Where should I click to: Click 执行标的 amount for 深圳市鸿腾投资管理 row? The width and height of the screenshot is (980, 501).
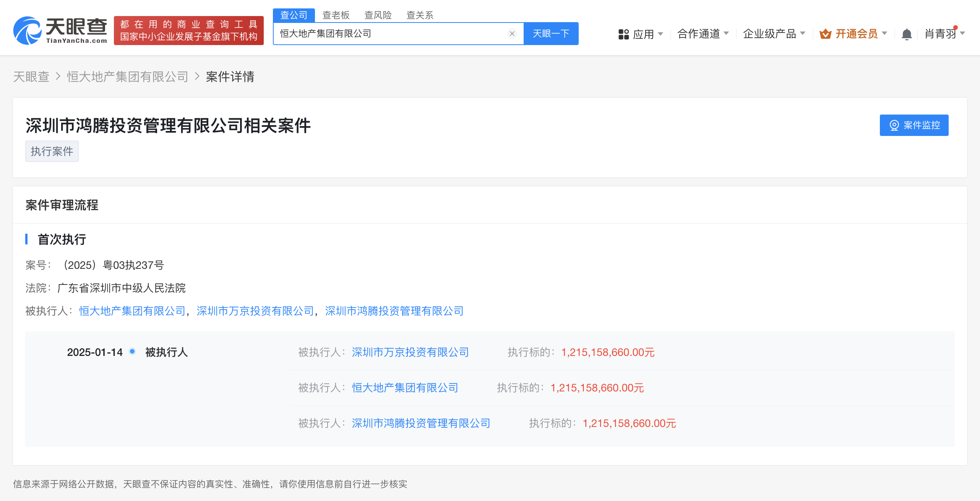629,423
